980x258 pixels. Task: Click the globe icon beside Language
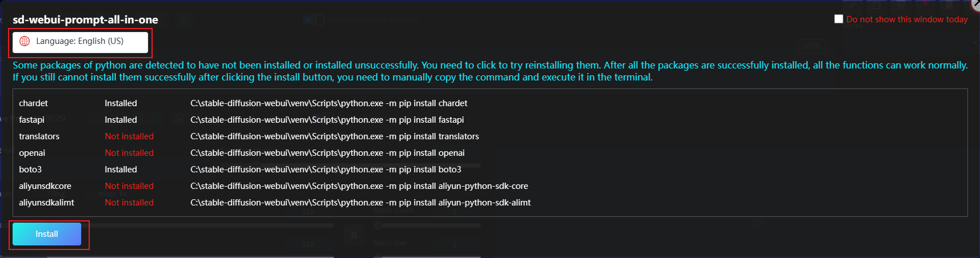tap(25, 41)
